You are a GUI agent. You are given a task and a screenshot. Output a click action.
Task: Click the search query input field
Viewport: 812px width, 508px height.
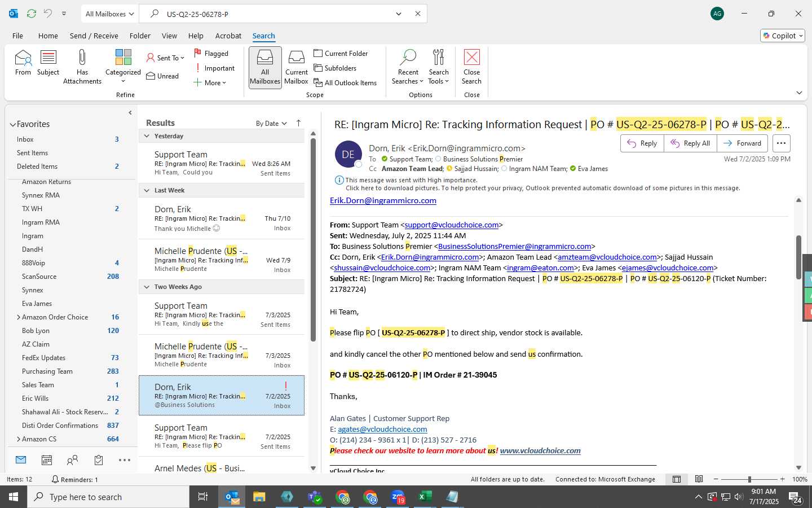276,14
